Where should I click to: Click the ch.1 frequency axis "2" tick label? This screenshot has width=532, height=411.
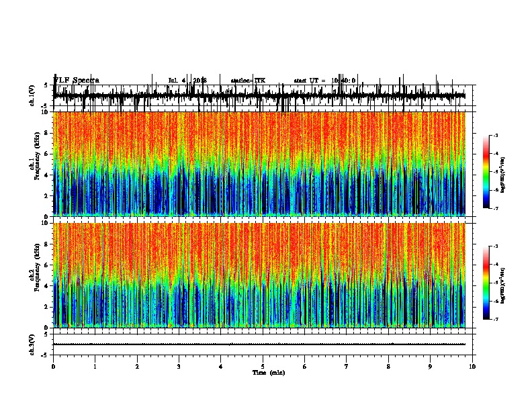[x=46, y=196]
